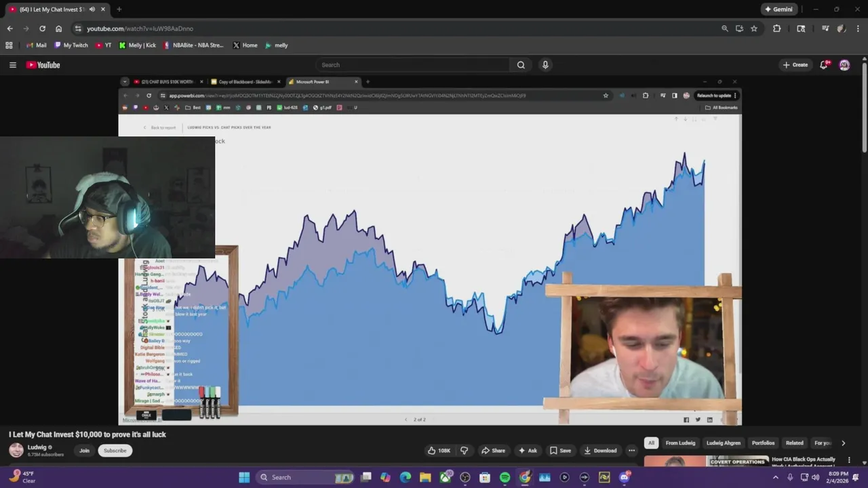This screenshot has height=488, width=868.
Task: Open YouTube notifications bell
Action: 824,65
